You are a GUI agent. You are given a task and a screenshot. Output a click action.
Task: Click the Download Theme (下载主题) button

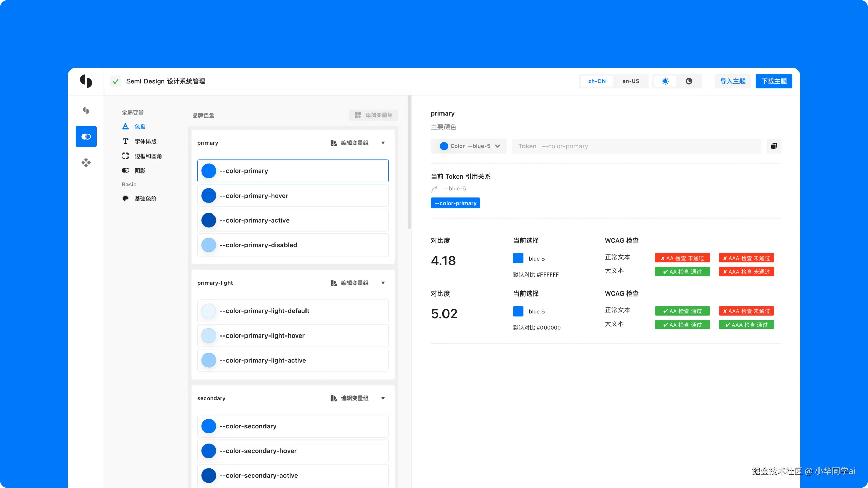774,81
